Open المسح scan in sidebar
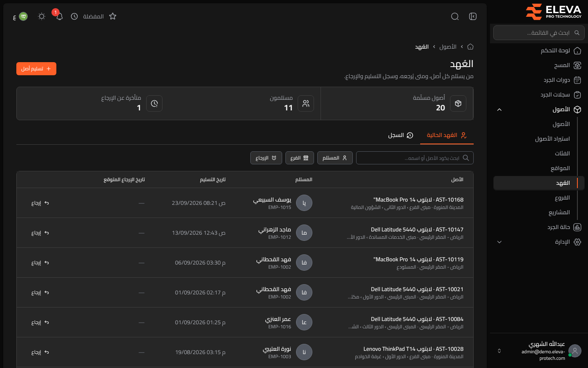The image size is (588, 368). pos(539,65)
